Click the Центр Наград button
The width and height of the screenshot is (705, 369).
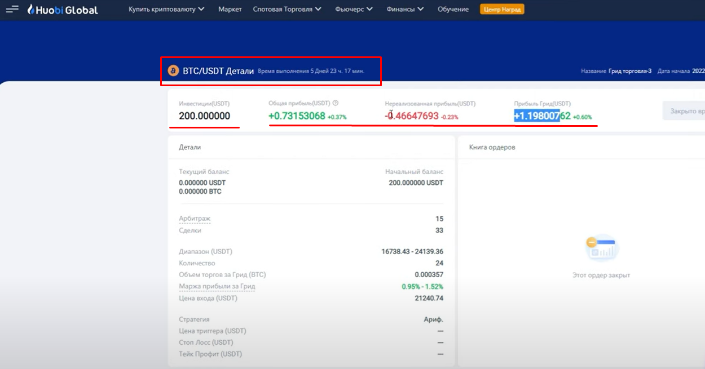point(502,9)
